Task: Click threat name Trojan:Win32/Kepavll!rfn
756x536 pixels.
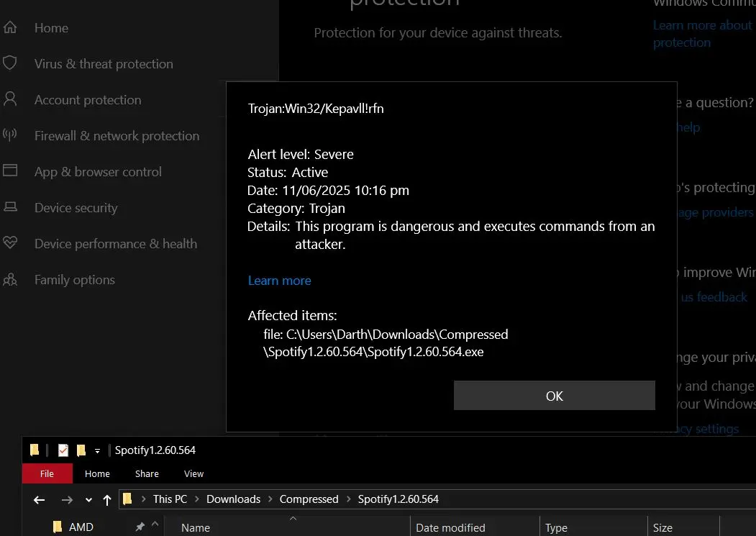Action: pos(316,109)
